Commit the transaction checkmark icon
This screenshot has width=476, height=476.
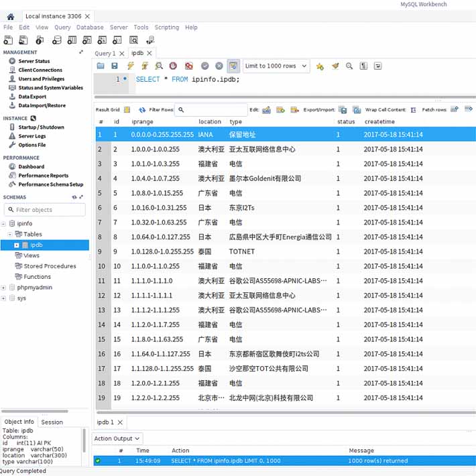[205, 66]
